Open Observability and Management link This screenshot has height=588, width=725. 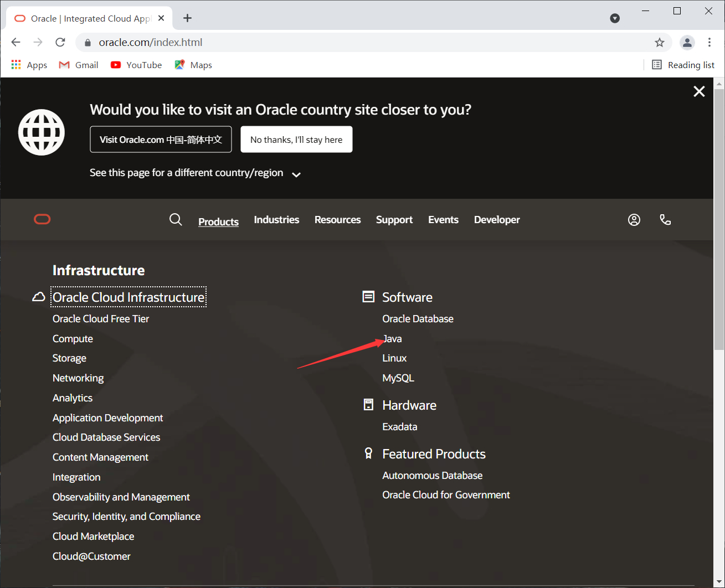tap(121, 497)
